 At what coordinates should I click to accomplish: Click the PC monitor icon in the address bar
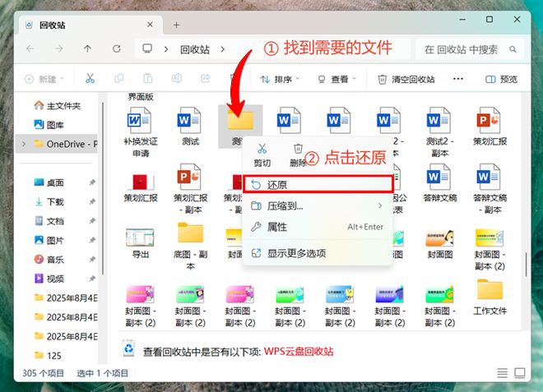click(147, 48)
